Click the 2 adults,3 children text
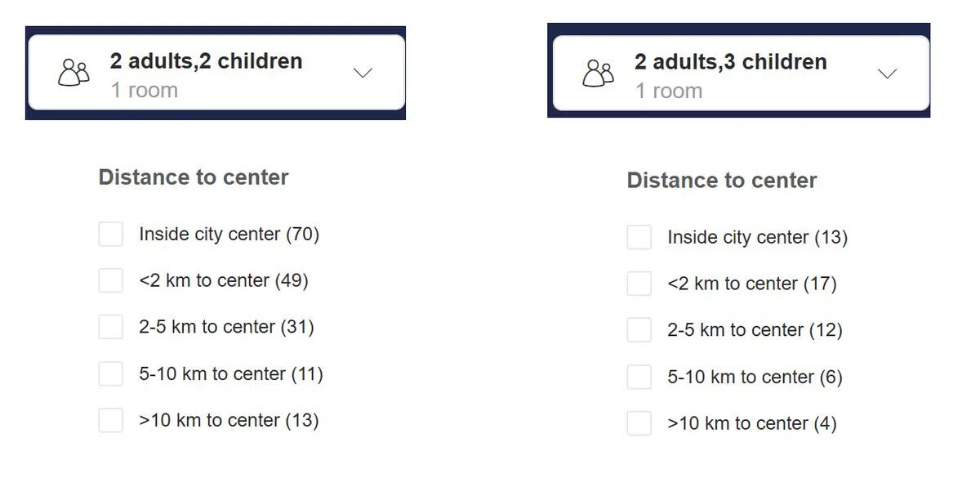980x483 pixels. click(x=731, y=62)
